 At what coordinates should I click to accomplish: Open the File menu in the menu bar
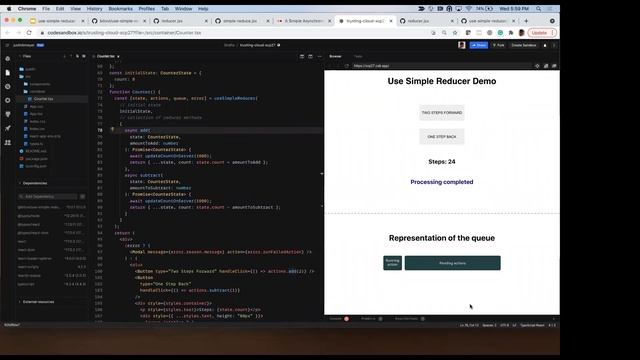pyautogui.click(x=46, y=9)
